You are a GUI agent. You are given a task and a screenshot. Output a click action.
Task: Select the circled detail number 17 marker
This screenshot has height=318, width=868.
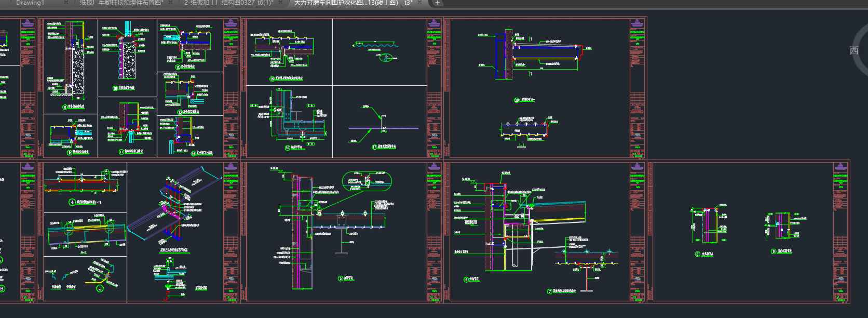[374, 147]
